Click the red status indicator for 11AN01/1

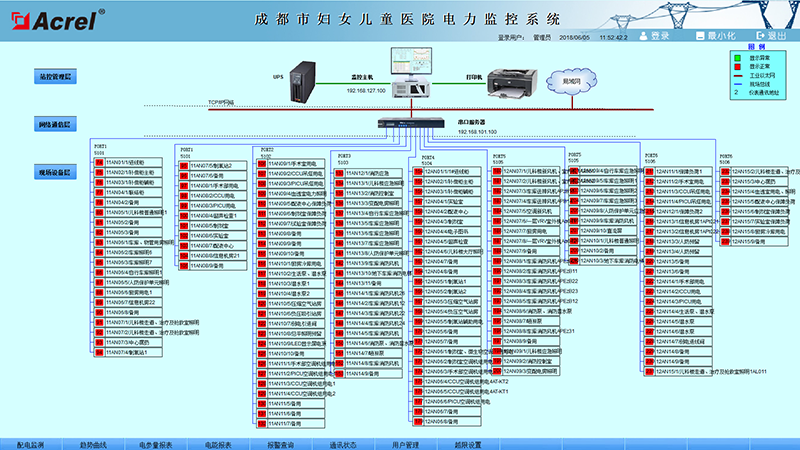point(99,163)
